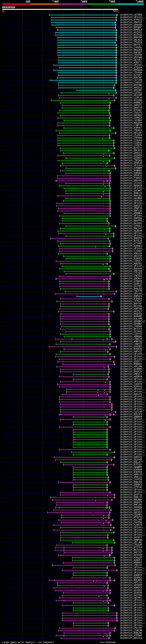Select the UniRef100_B8AXD9 label
The height and width of the screenshot is (644, 146).
pos(131,37)
